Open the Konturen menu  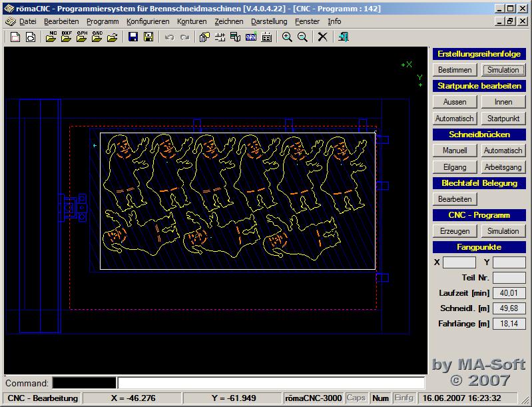point(192,21)
